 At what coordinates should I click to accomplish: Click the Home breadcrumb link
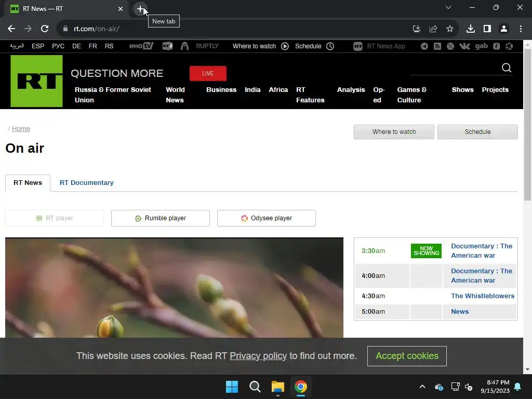point(21,129)
